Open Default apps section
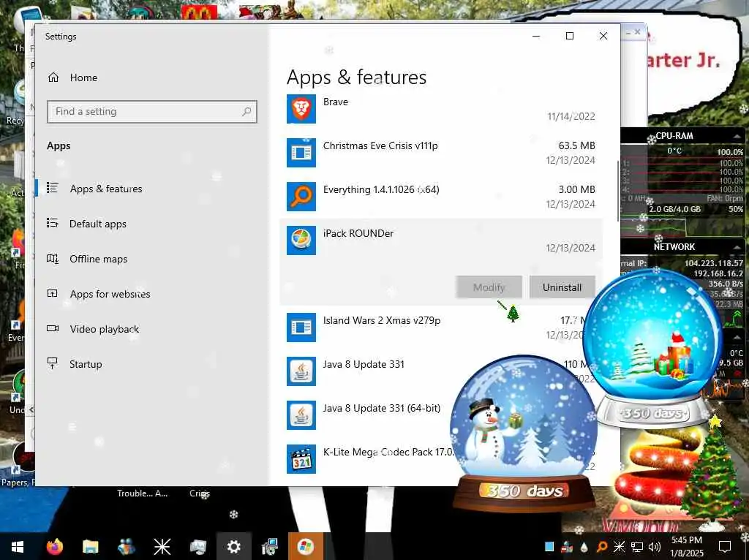The height and width of the screenshot is (560, 749). tap(97, 224)
